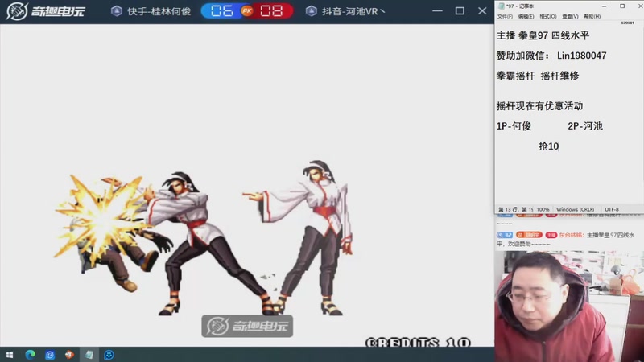Close the 奇趣电玩 game window

482,11
